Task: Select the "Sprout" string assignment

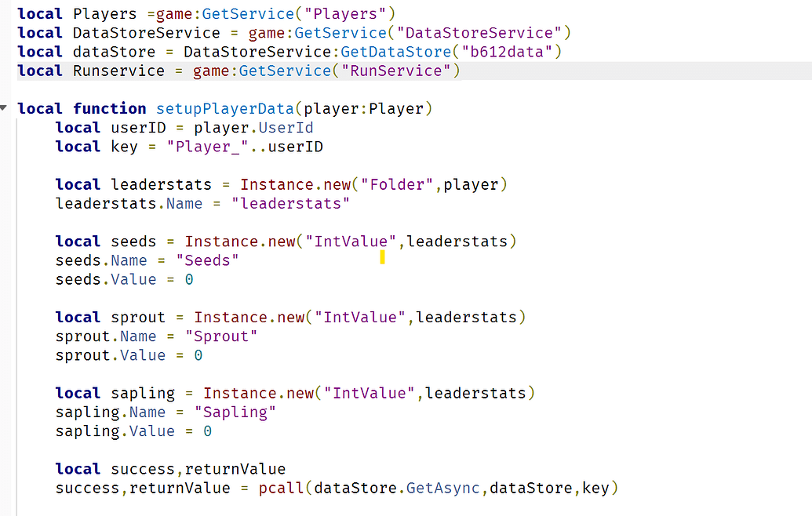Action: (222, 336)
